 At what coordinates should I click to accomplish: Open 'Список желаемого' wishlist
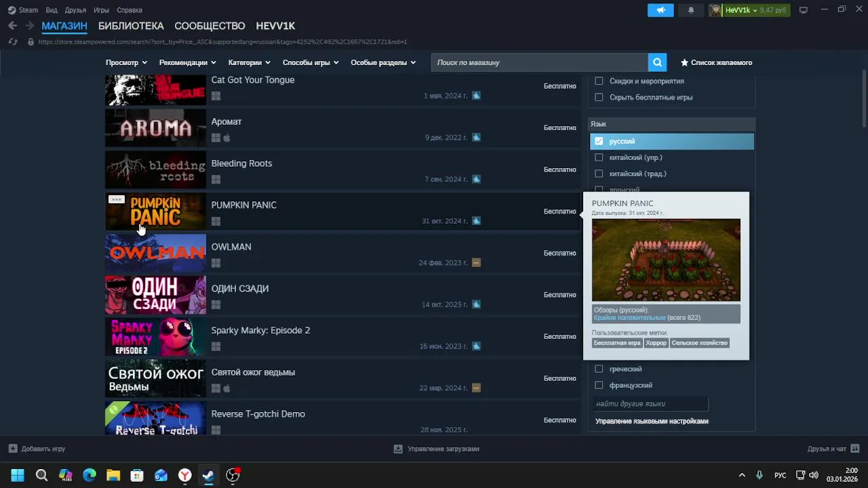coord(722,62)
